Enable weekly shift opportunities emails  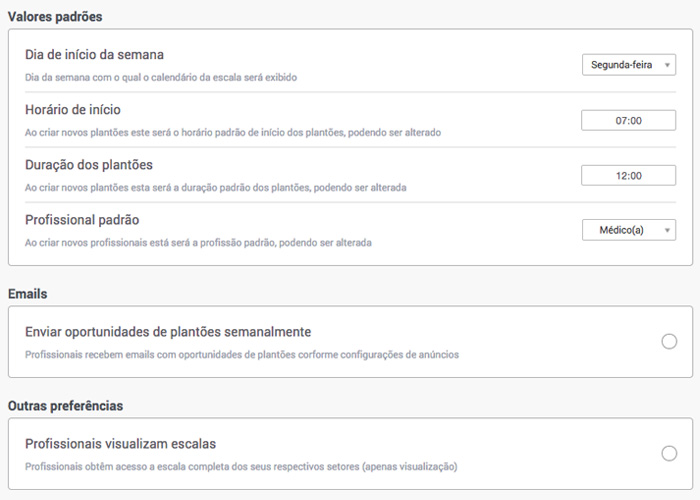[669, 342]
